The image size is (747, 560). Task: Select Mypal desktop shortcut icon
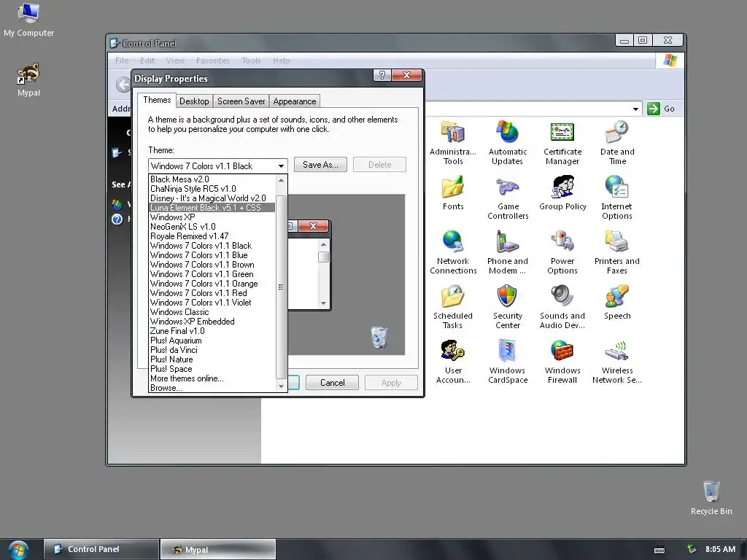point(28,74)
